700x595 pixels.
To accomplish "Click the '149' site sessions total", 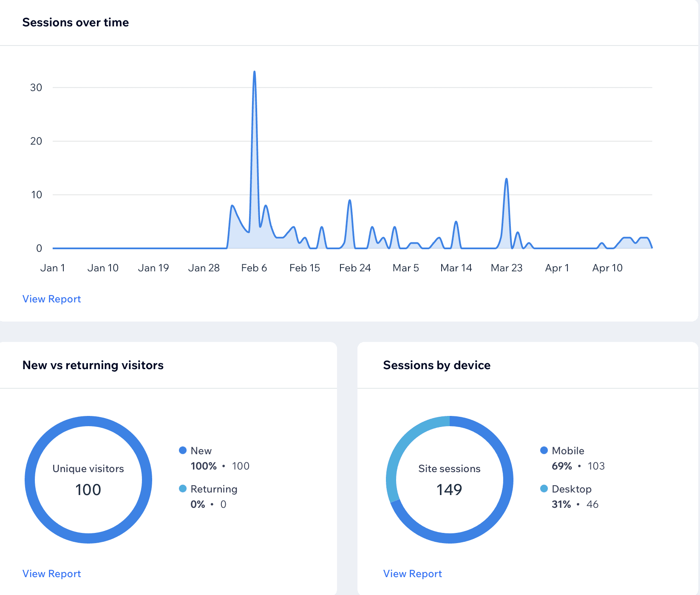I will [x=449, y=490].
